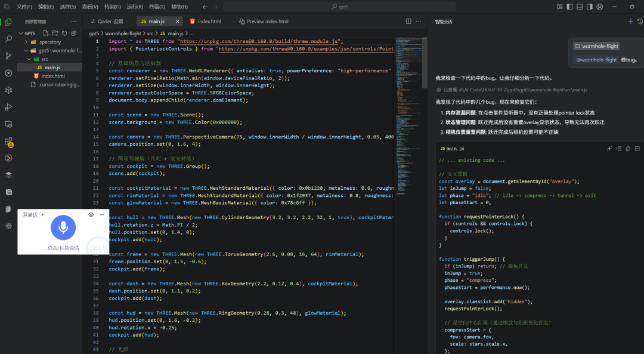
Task: Open the 终端(T) menu
Action: click(x=157, y=7)
